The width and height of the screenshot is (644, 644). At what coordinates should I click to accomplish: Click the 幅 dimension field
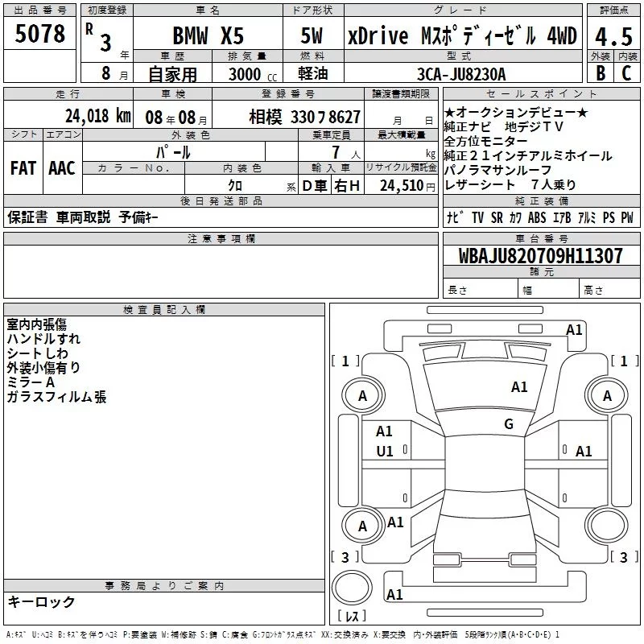[549, 290]
